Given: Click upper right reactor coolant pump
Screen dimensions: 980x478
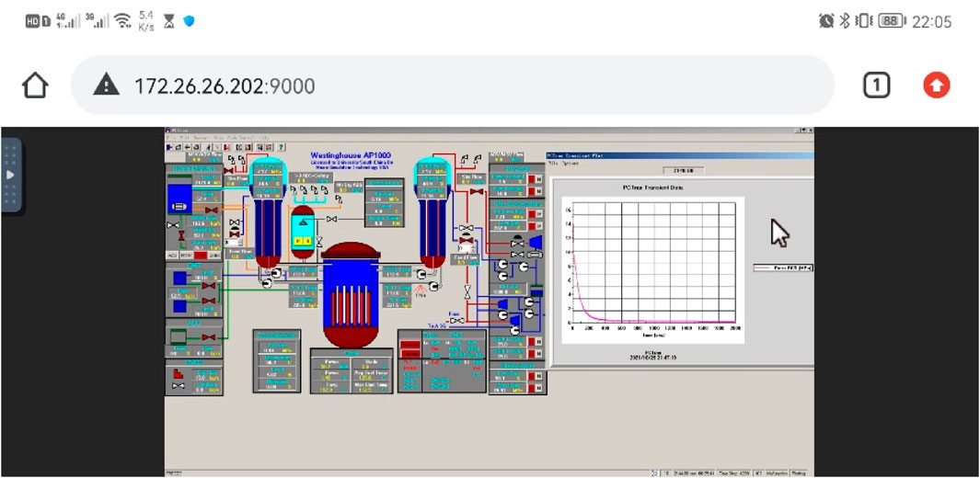Looking at the screenshot, I should coord(421,274).
